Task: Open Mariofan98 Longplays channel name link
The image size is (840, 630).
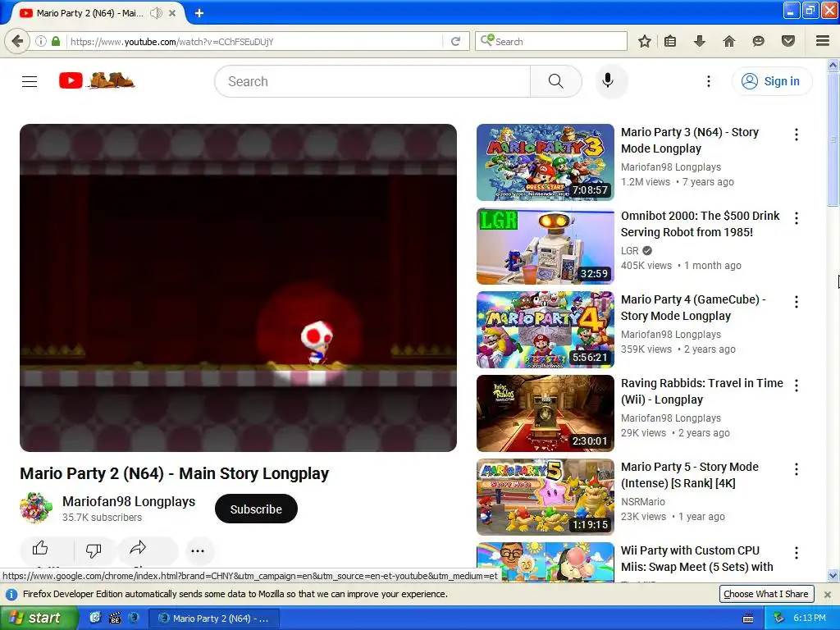Action: pos(129,501)
